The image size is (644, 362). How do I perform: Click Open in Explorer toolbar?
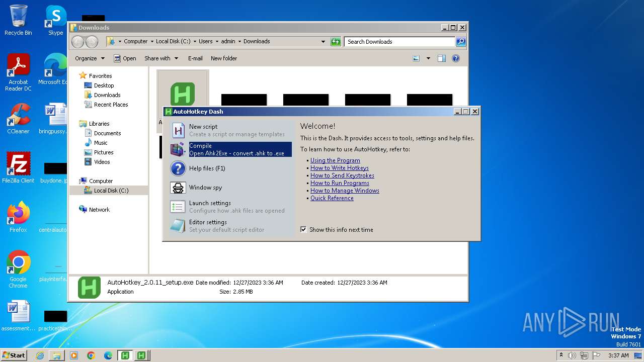point(125,58)
